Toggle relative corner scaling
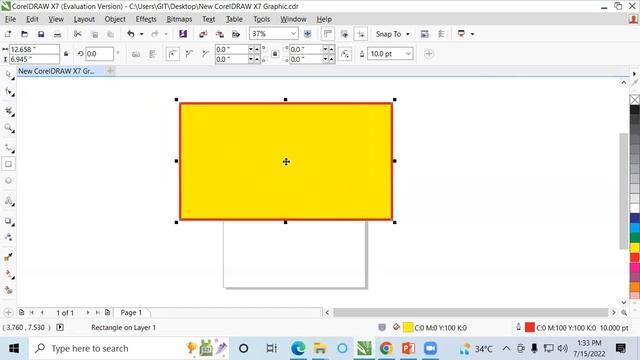 pyautogui.click(x=345, y=54)
